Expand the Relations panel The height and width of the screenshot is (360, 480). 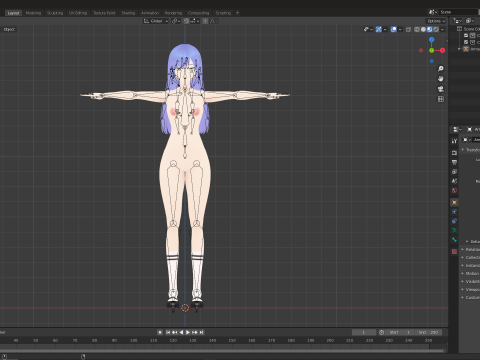click(x=471, y=249)
